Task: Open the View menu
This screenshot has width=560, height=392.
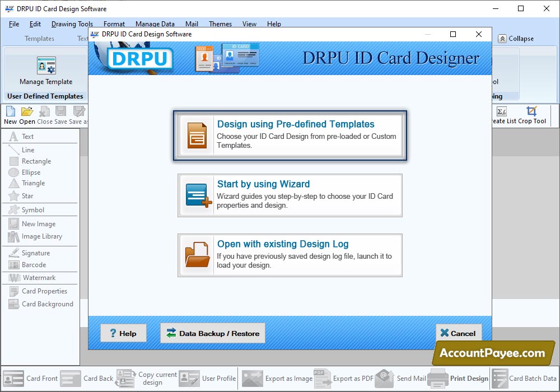Action: [249, 24]
